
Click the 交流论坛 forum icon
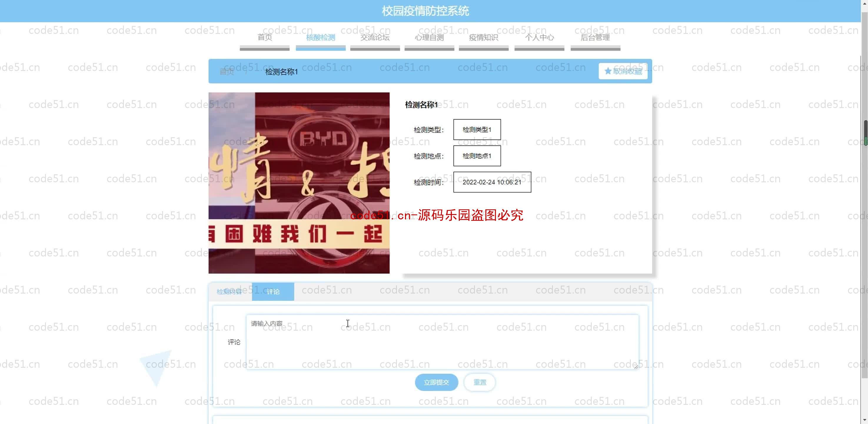coord(375,37)
